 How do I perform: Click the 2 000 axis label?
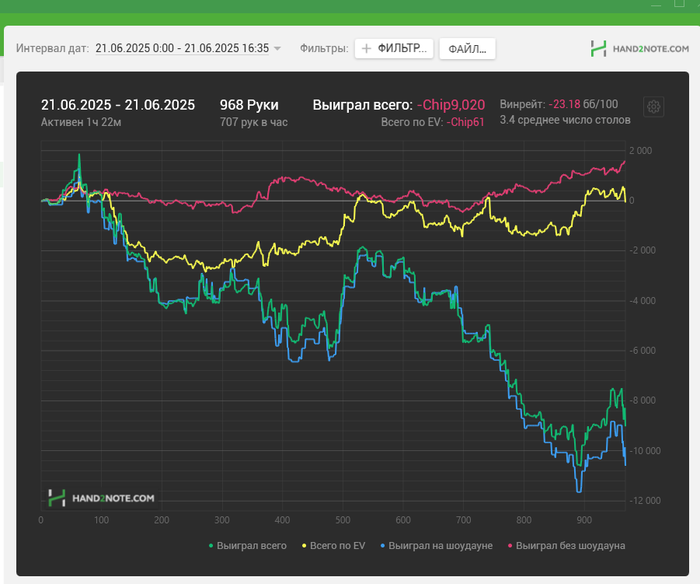tap(640, 150)
